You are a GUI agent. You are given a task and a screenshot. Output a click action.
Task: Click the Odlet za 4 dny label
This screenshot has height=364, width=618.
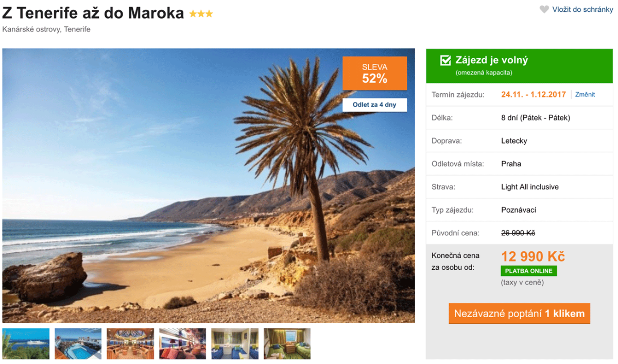point(374,105)
